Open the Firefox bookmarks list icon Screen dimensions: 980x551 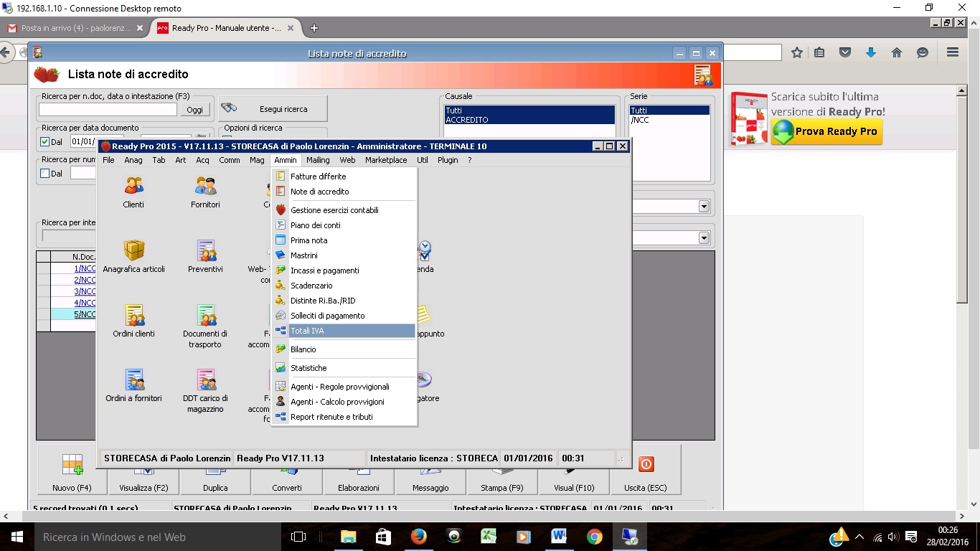819,52
